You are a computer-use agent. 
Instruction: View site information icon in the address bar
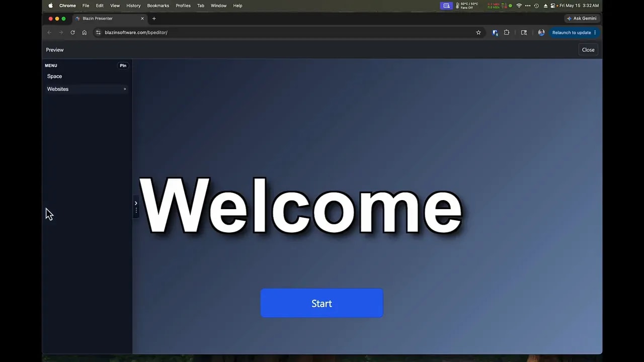(98, 33)
